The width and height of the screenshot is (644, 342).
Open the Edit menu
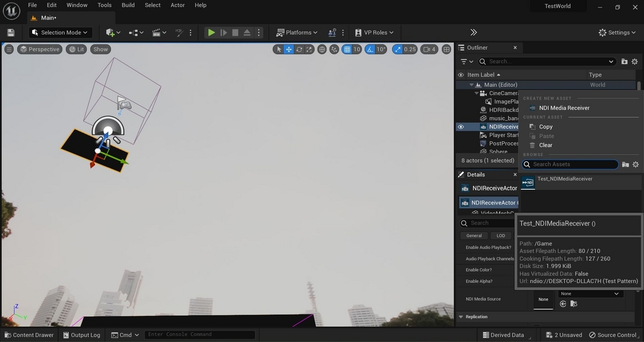pos(52,5)
